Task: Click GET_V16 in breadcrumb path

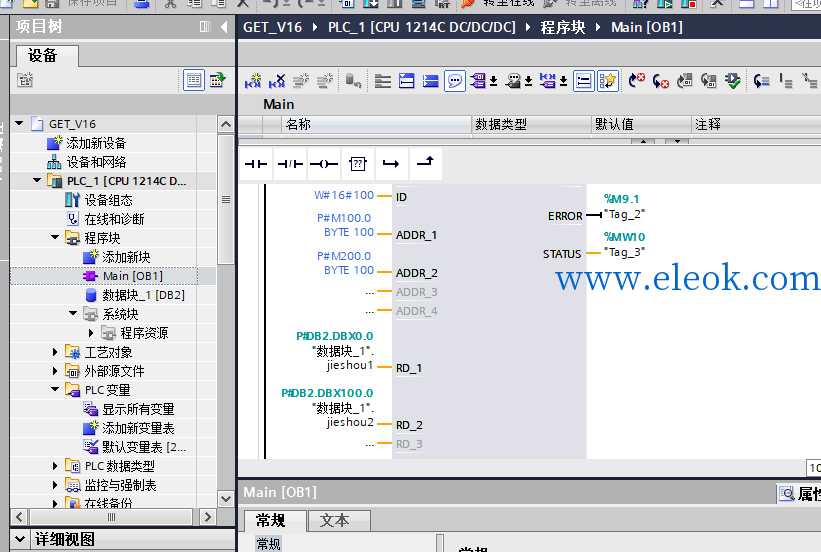Action: coord(272,27)
